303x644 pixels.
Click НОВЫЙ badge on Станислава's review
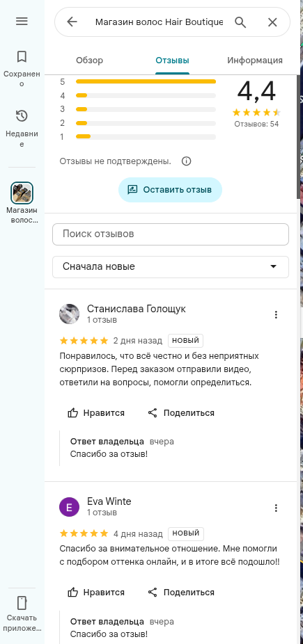(x=185, y=341)
